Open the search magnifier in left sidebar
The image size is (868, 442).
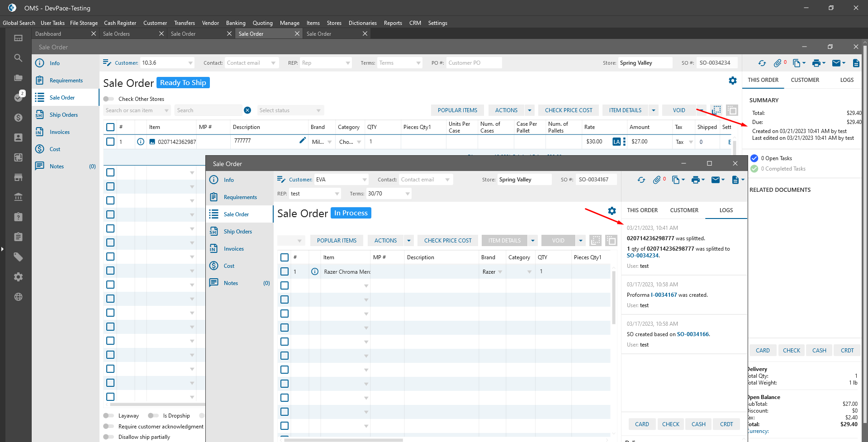(18, 58)
